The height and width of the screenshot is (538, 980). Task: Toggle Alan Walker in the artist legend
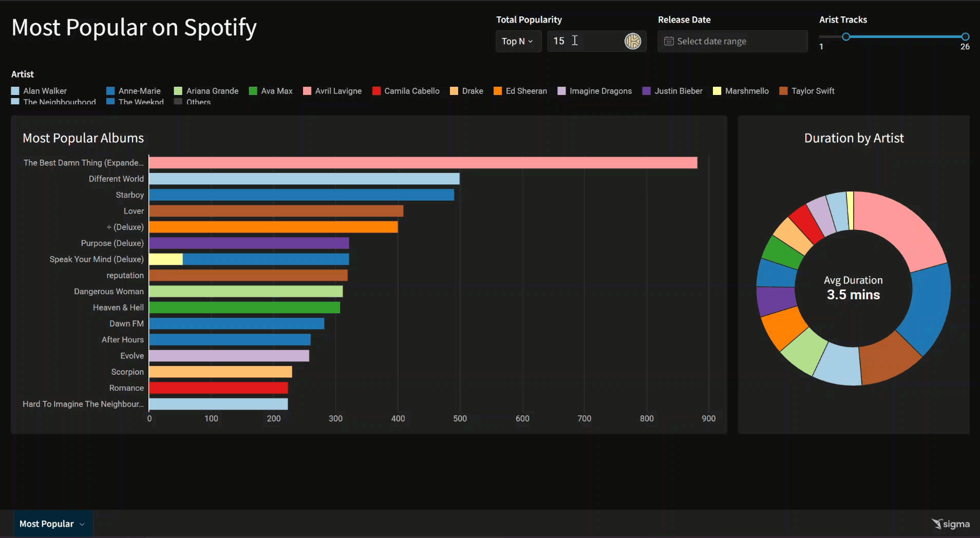[x=45, y=91]
